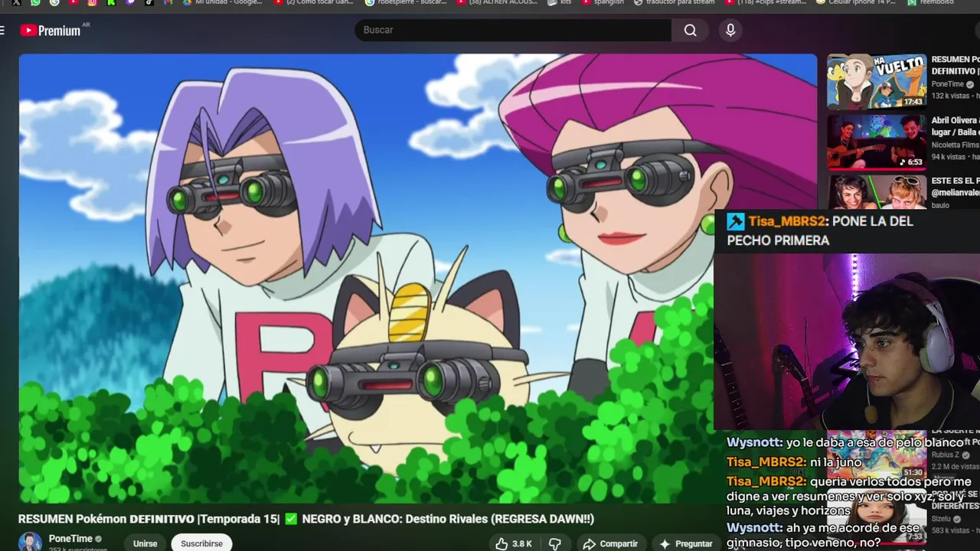
Task: Activate voice search microphone
Action: (730, 30)
